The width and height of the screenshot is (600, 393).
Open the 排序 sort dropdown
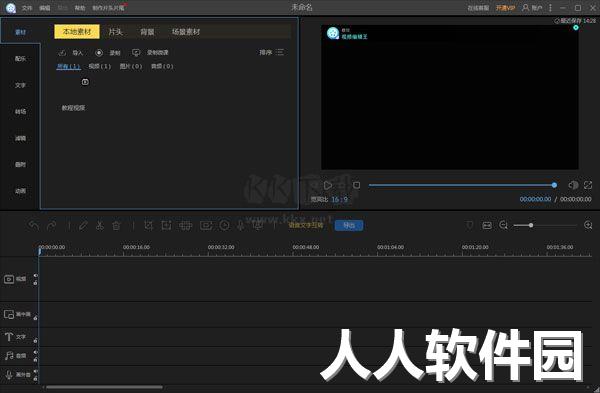(271, 52)
